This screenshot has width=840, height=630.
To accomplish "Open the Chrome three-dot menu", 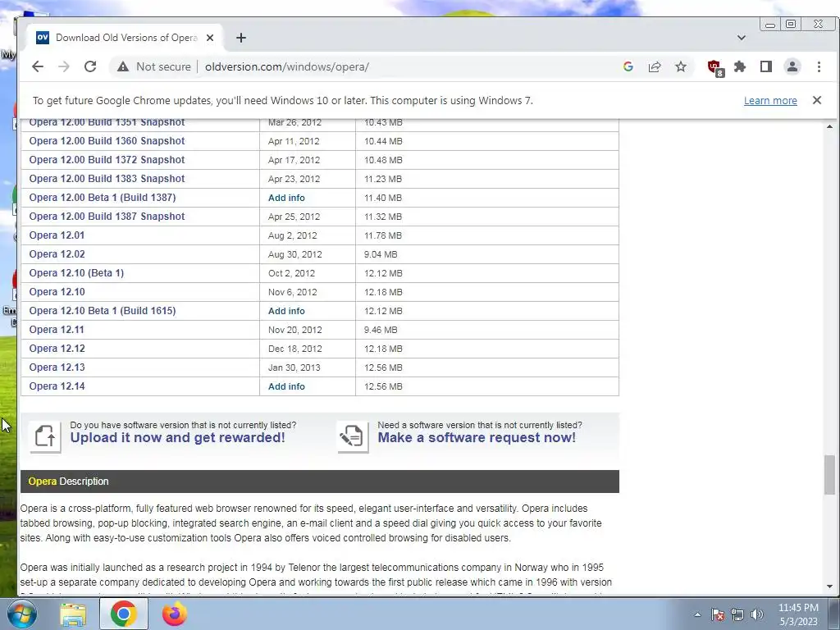I will [x=819, y=66].
